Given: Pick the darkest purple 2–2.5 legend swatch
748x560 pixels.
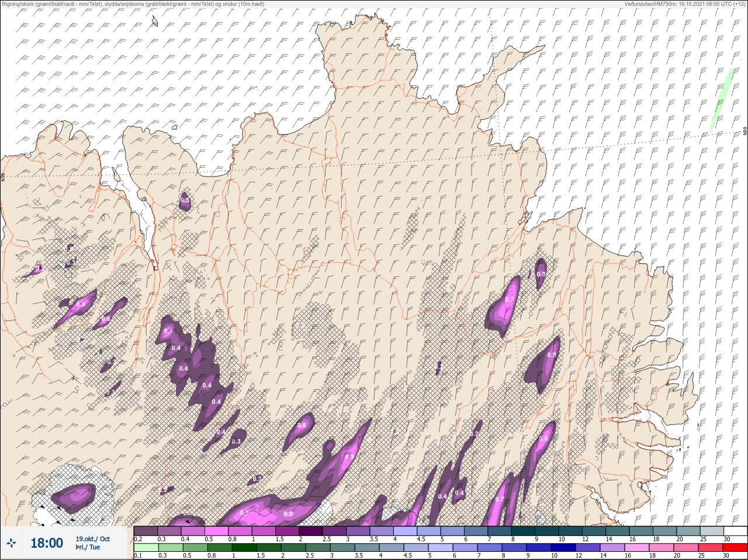Looking at the screenshot, I should (x=312, y=531).
